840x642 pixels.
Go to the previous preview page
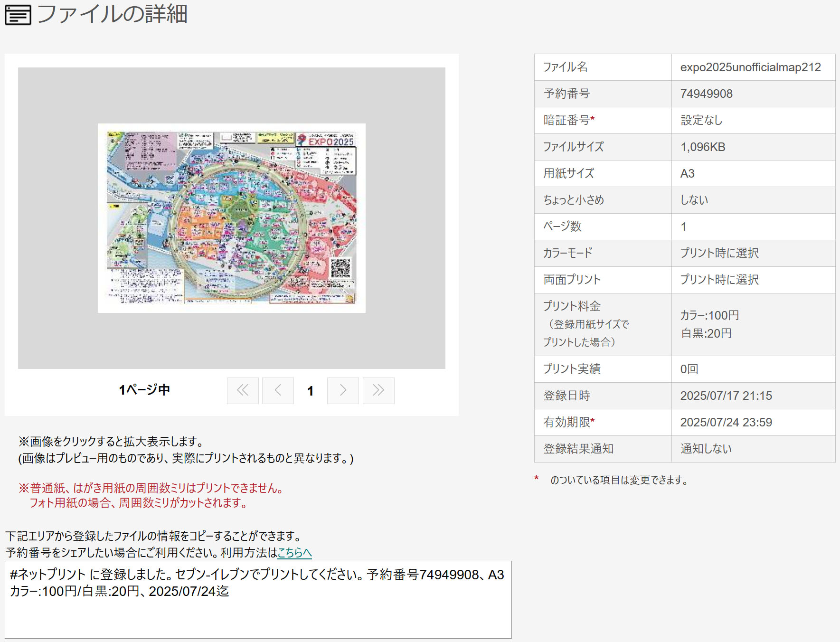pos(278,390)
